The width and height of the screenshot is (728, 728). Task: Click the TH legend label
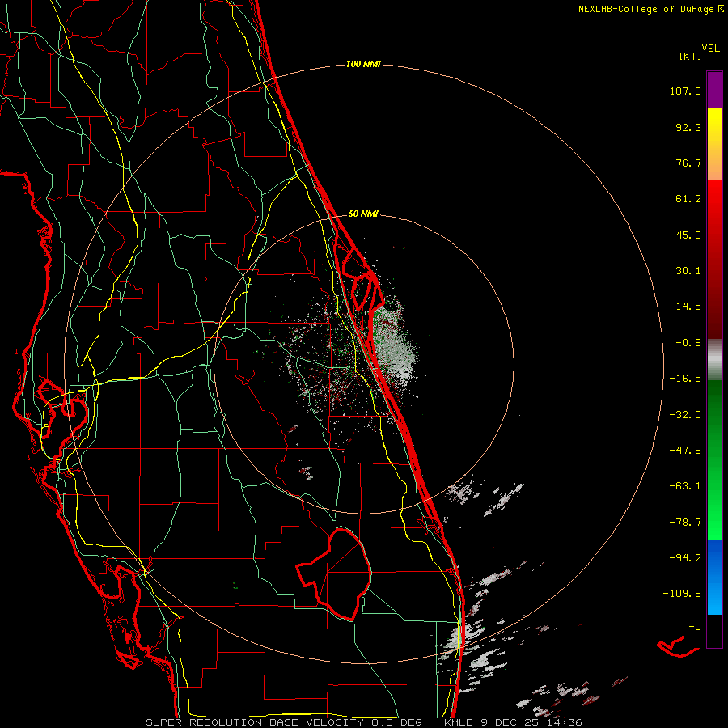pos(695,629)
